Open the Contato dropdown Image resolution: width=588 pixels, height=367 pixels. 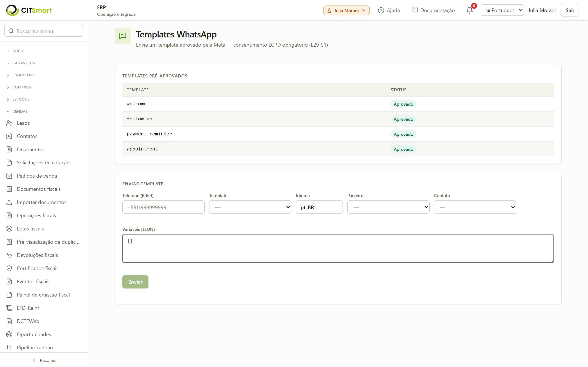click(475, 207)
